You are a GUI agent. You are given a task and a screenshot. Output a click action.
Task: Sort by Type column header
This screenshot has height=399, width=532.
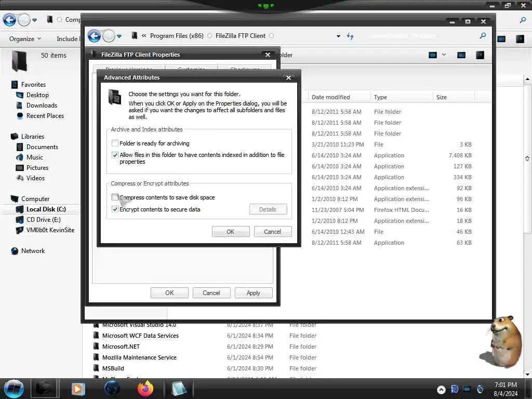(x=402, y=97)
